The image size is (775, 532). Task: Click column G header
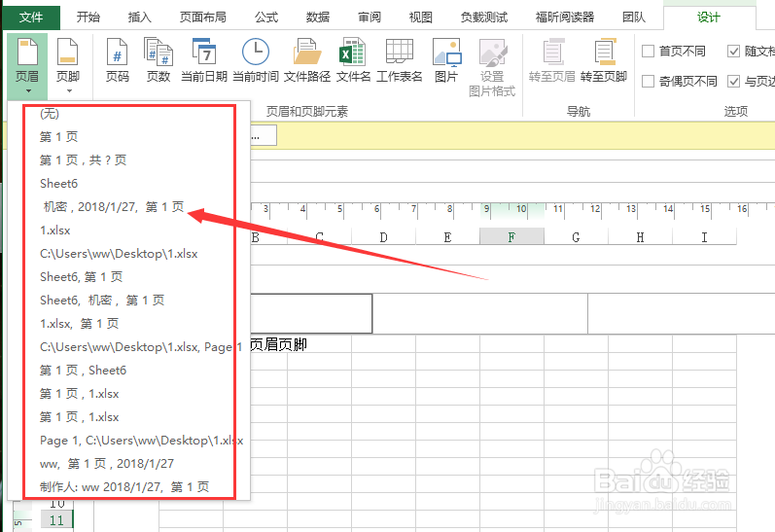577,237
